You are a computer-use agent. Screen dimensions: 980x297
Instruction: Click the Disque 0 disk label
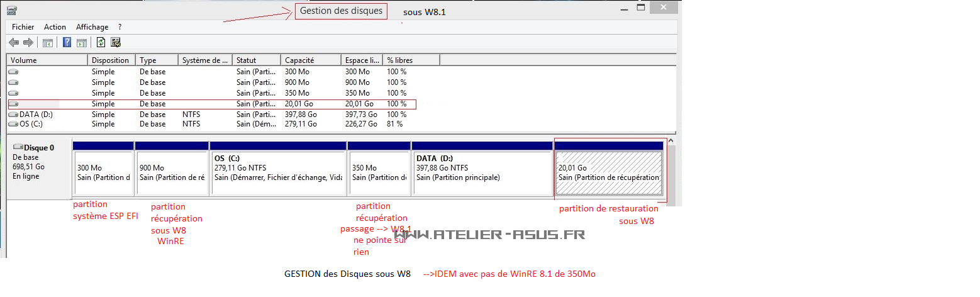tap(39, 148)
